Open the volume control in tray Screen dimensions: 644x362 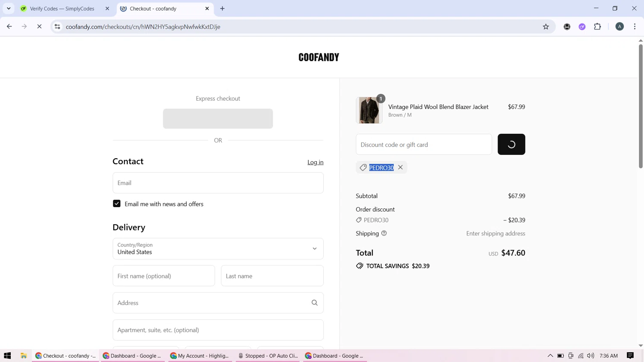coord(591,356)
